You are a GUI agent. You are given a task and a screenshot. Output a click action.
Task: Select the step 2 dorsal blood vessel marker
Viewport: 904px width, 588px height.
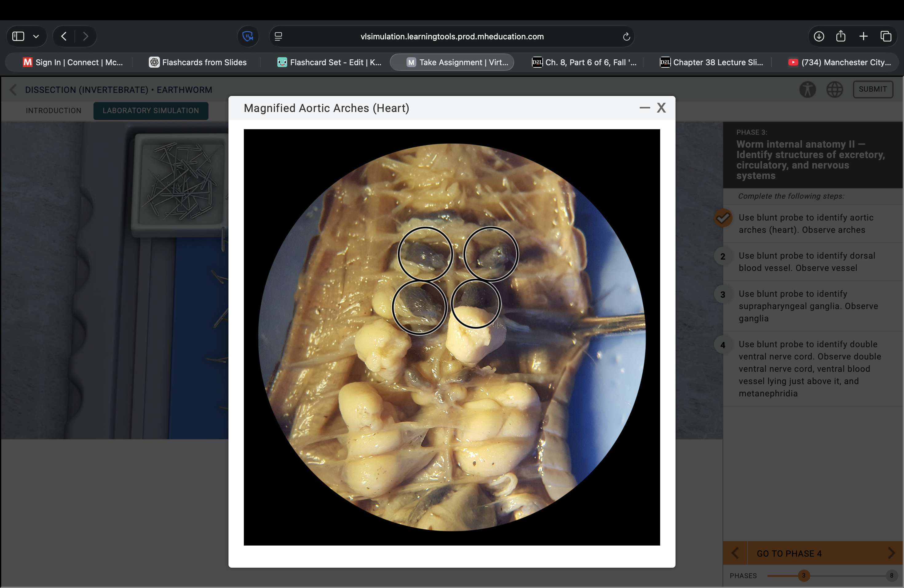(x=723, y=256)
